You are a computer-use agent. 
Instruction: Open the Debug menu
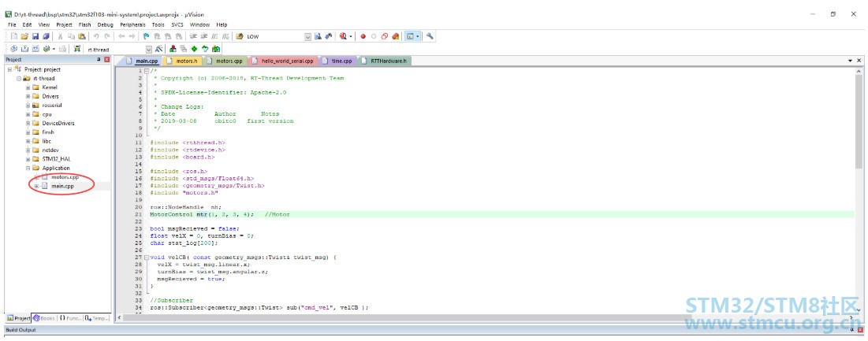105,25
